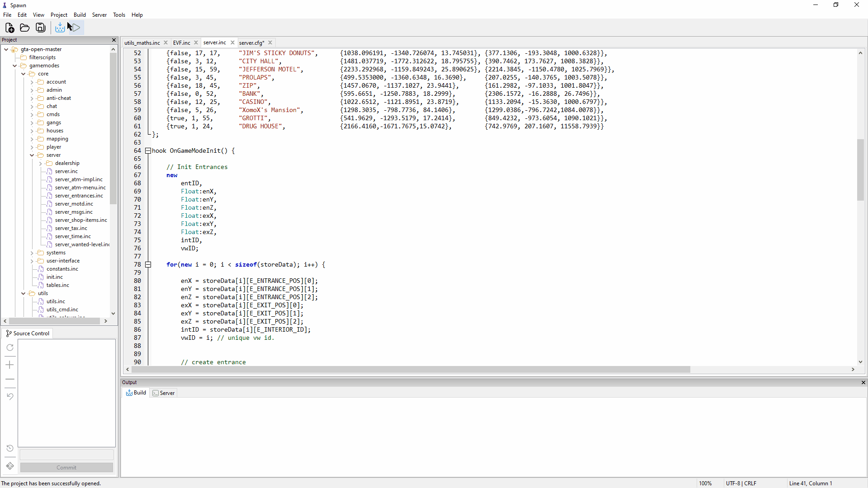Open server_entrances.inc in project tree
The image size is (868, 488).
(79, 196)
